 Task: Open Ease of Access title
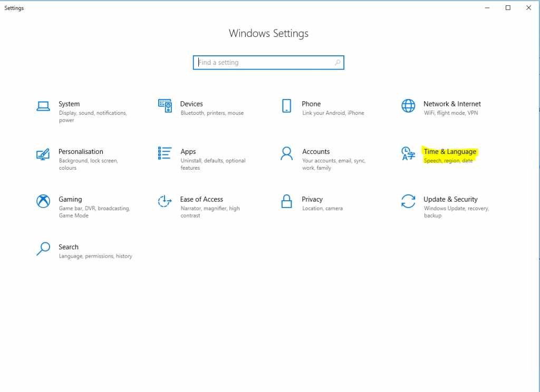pos(201,199)
